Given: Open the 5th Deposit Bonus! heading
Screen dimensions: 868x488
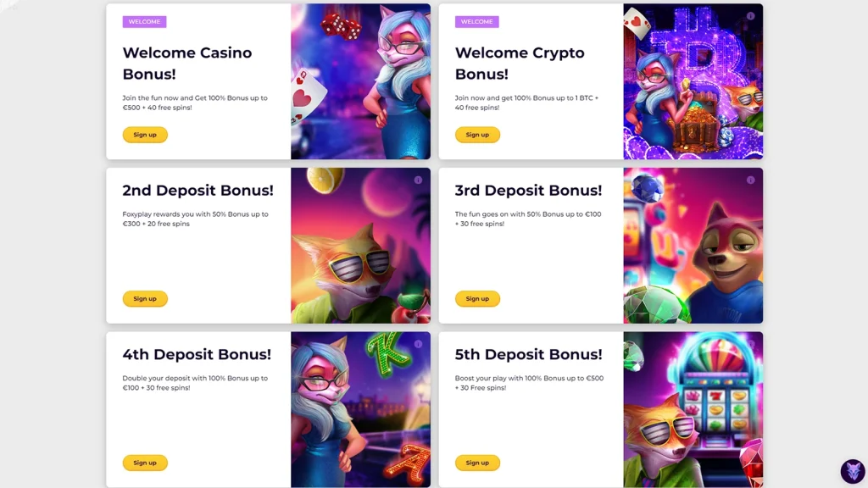Looking at the screenshot, I should click(528, 354).
